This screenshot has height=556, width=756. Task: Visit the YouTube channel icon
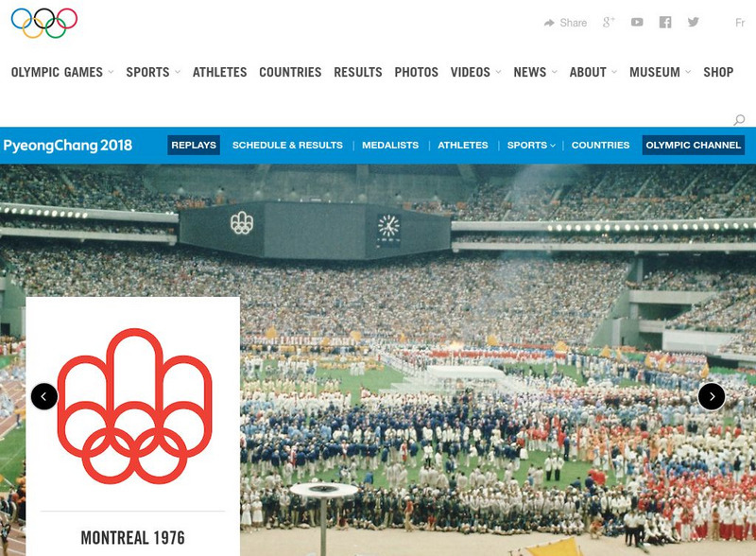[637, 22]
